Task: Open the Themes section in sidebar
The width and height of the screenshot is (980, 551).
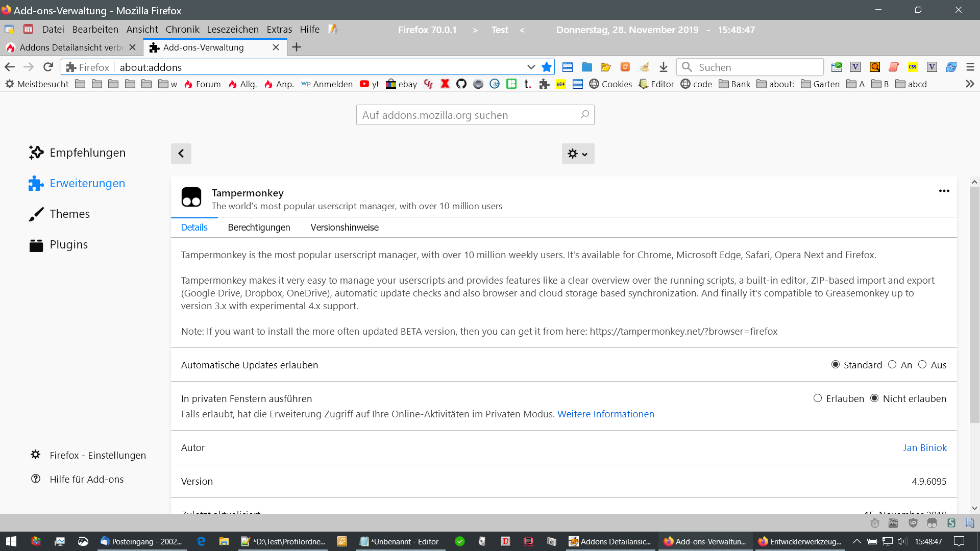Action: pos(69,214)
